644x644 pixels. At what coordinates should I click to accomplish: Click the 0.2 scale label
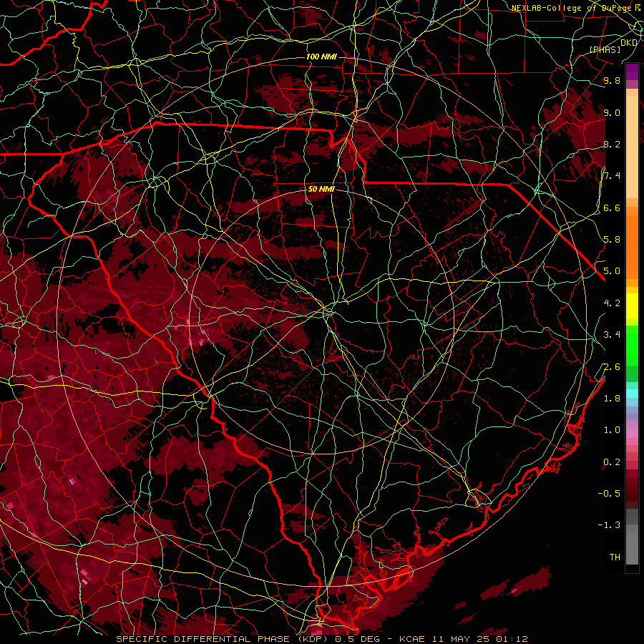(x=612, y=462)
